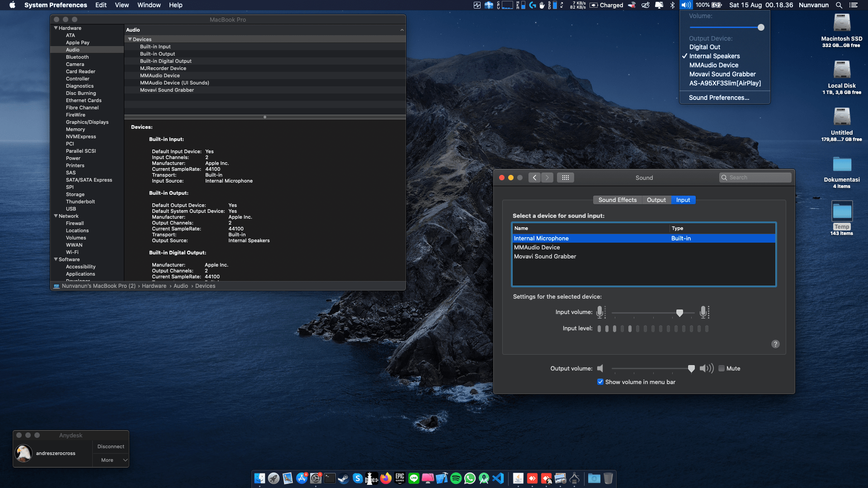This screenshot has width=868, height=488.
Task: Open Spotlight search magnifier icon
Action: coord(839,5)
